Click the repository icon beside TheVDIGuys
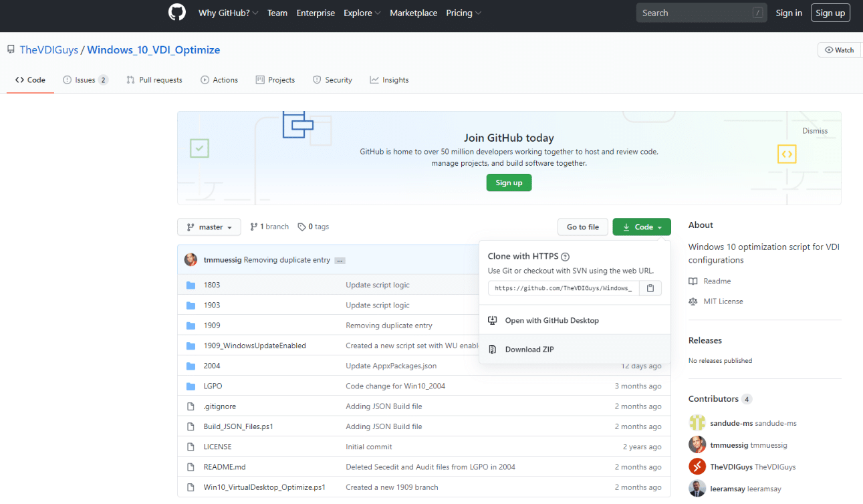 pyautogui.click(x=11, y=49)
